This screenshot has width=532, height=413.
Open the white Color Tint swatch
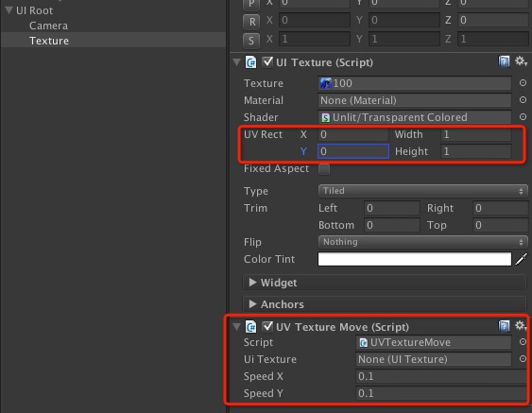point(414,259)
